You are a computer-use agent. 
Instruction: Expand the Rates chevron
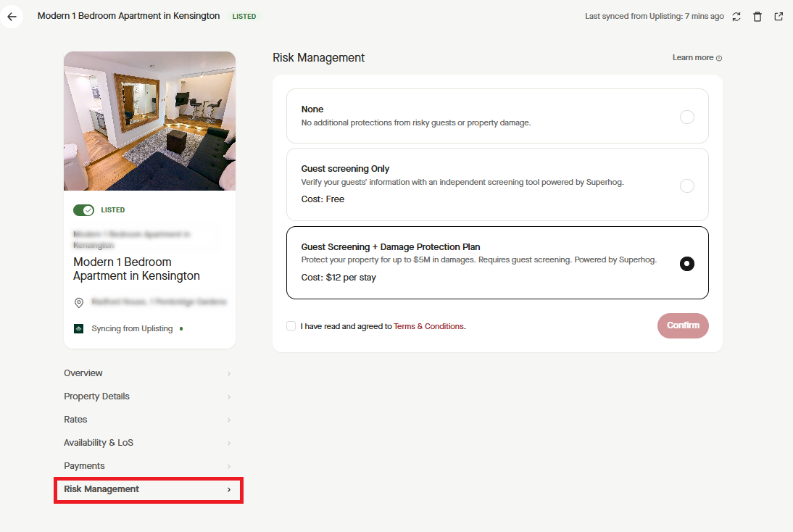[229, 420]
